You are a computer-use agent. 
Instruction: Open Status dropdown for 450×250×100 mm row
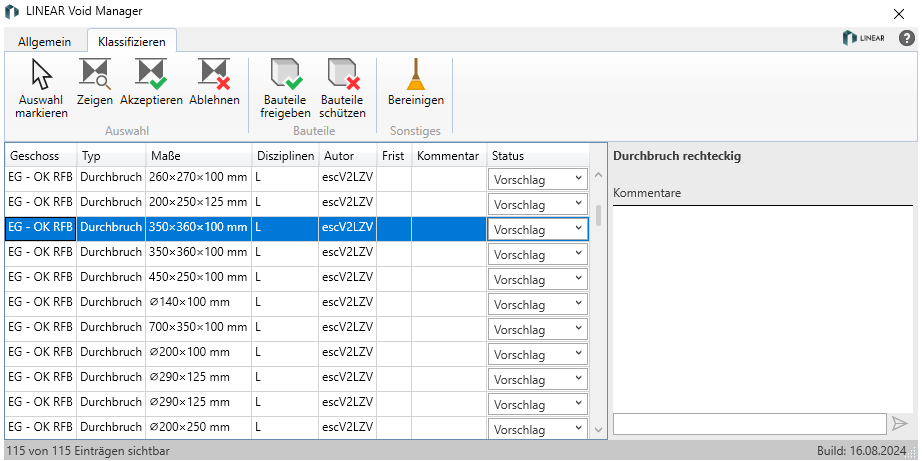(537, 280)
